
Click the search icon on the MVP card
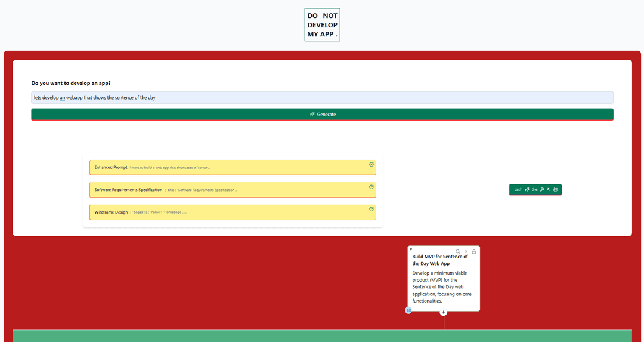pos(458,252)
